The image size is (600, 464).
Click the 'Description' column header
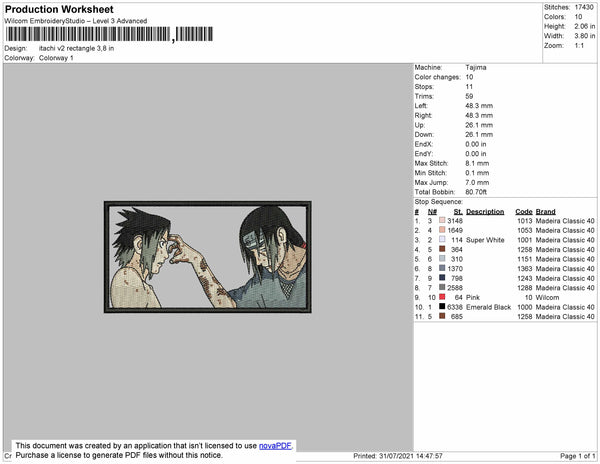[485, 212]
